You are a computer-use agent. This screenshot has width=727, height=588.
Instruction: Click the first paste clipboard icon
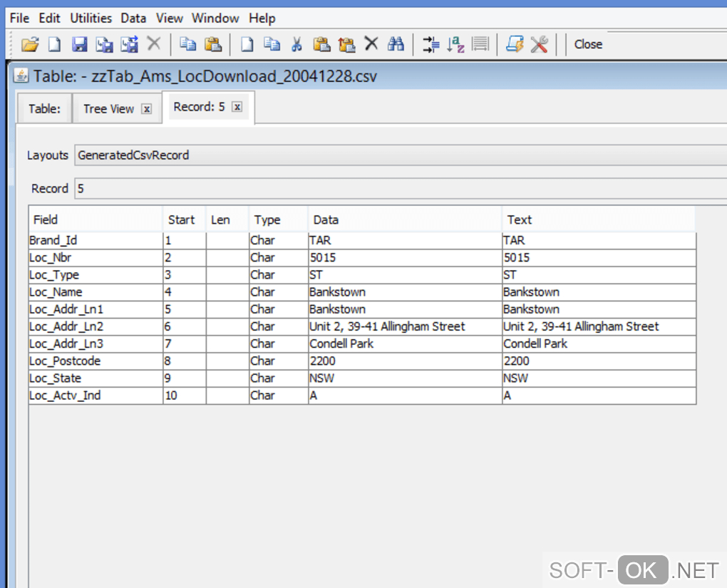pos(213,44)
